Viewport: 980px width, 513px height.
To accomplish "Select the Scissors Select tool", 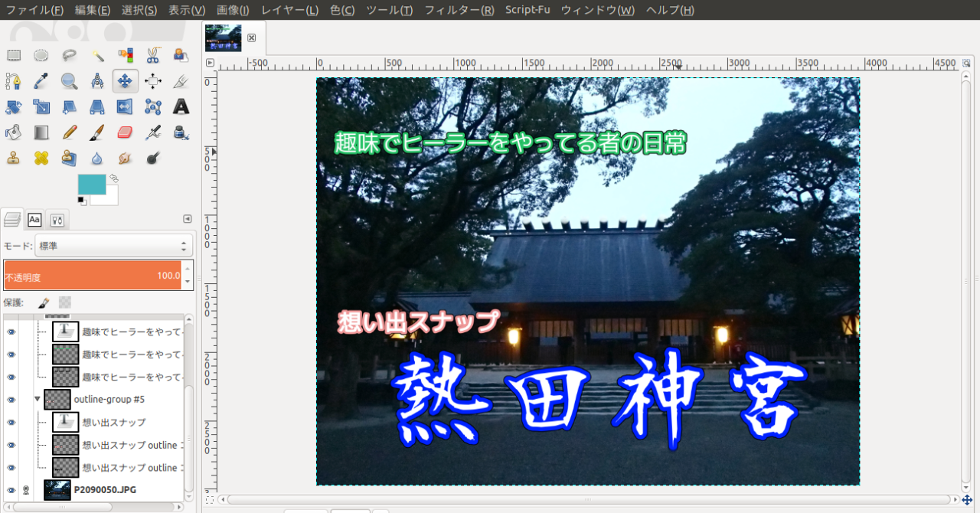I will [153, 55].
